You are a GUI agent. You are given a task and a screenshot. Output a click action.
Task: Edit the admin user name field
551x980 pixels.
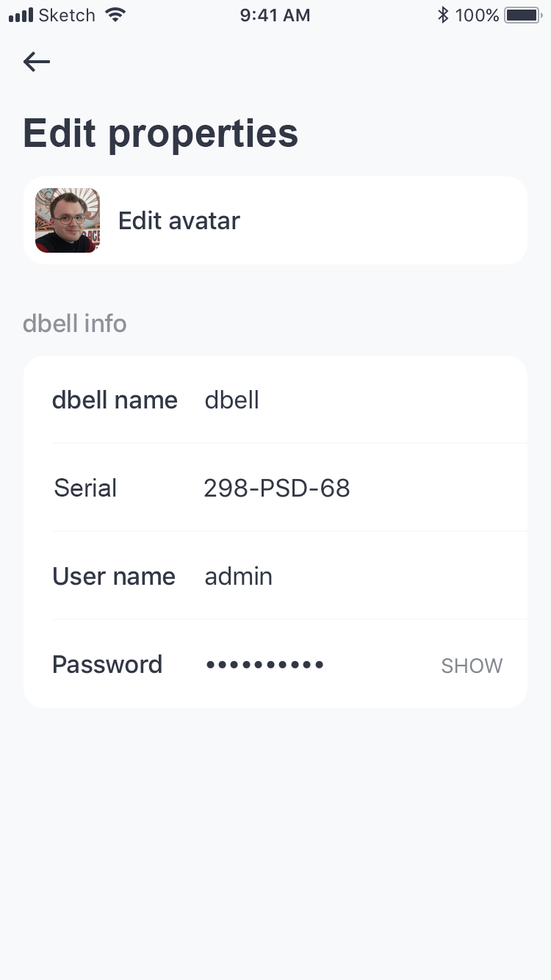pos(239,576)
